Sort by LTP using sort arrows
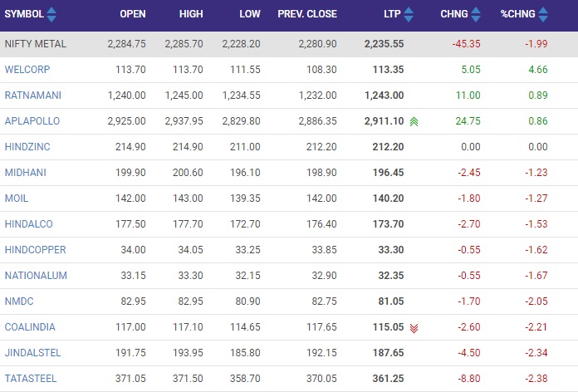The height and width of the screenshot is (392, 578). click(x=409, y=14)
